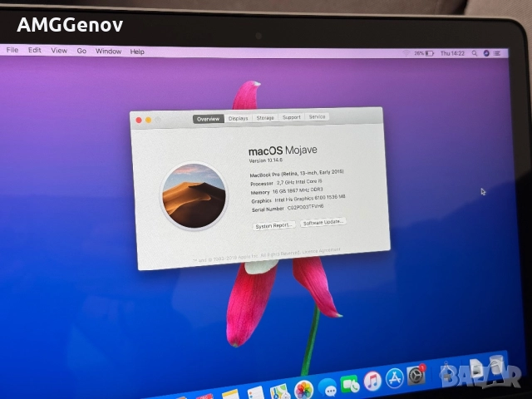Open System Preferences in Dock
The image size is (532, 399).
click(416, 375)
